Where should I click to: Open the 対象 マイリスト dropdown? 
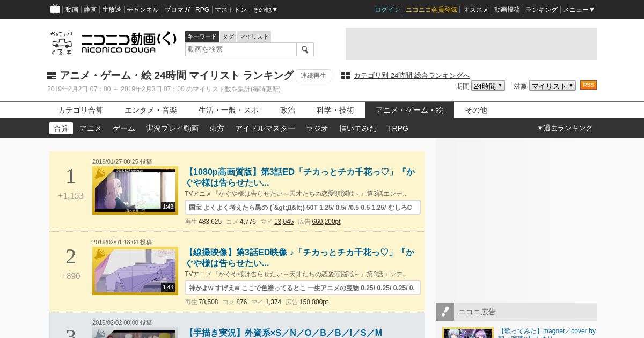click(x=552, y=86)
